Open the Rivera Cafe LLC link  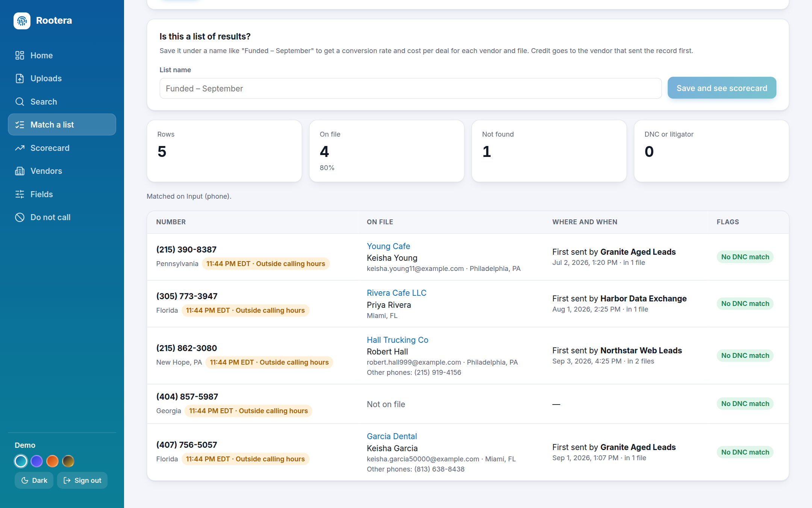click(397, 293)
